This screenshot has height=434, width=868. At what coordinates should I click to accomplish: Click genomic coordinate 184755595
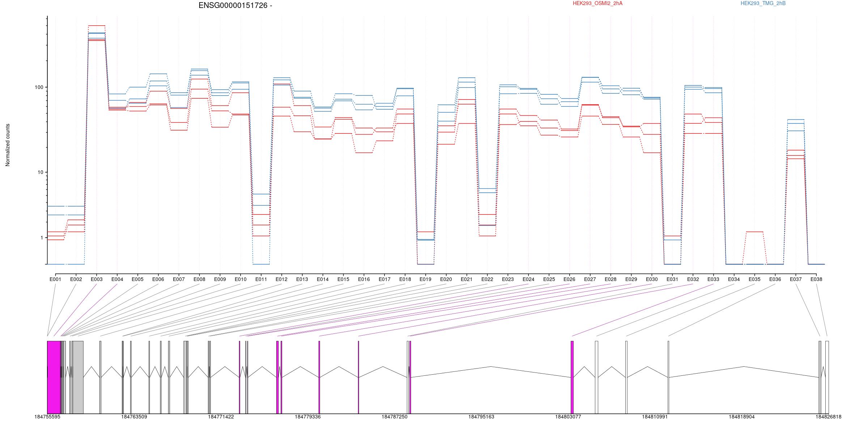[47, 417]
